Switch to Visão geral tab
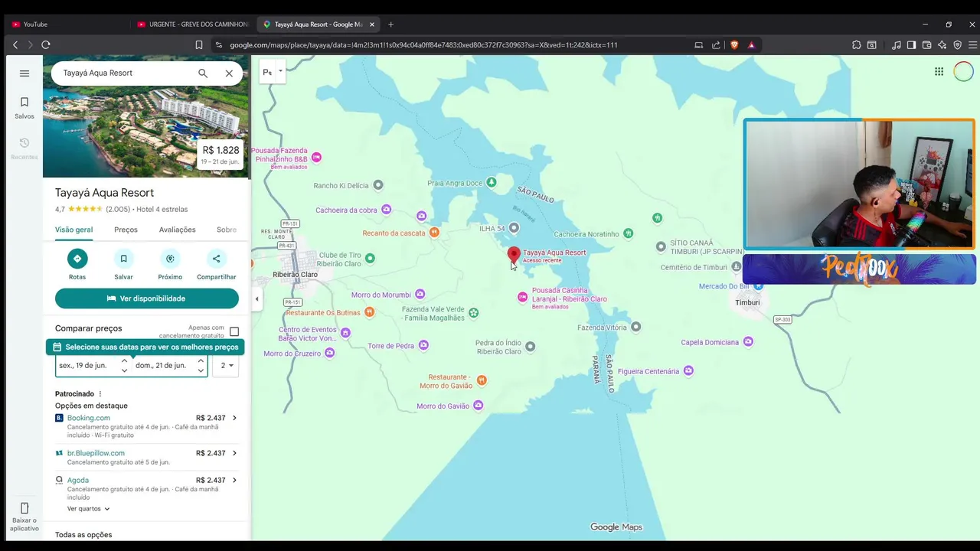The height and width of the screenshot is (551, 980). point(73,230)
